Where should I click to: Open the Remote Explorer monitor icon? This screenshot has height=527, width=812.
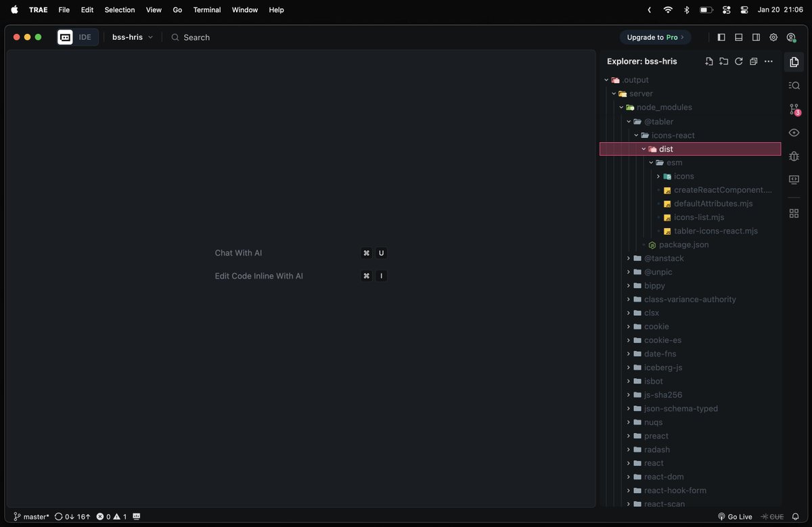(794, 179)
